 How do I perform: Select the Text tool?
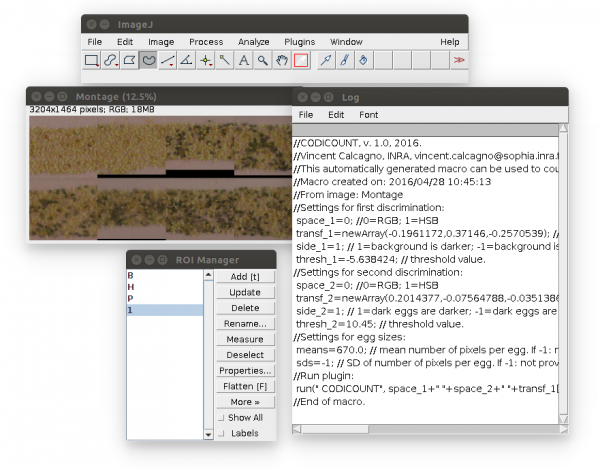point(244,60)
